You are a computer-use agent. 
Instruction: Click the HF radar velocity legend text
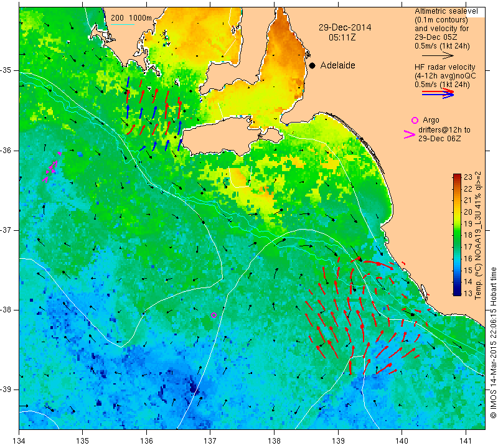[444, 67]
